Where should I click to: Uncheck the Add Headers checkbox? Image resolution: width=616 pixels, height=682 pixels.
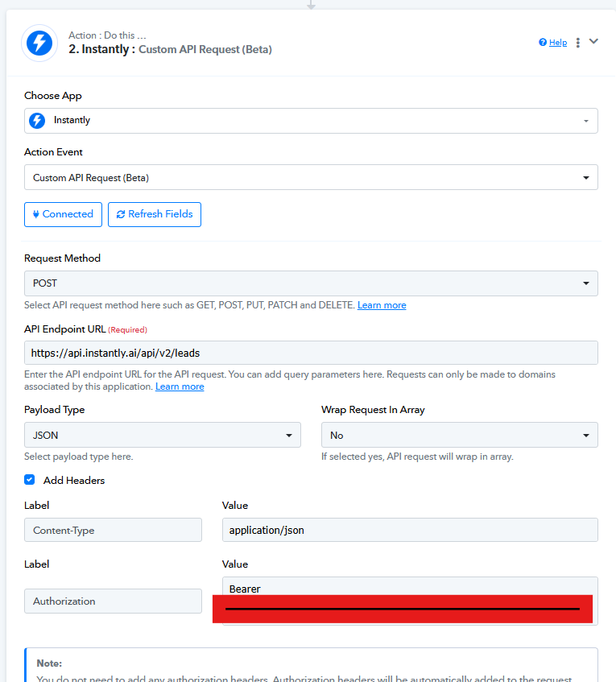[30, 480]
